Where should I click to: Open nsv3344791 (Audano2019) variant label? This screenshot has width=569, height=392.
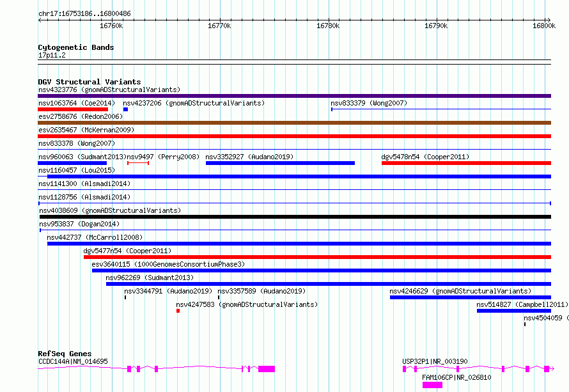[168, 291]
